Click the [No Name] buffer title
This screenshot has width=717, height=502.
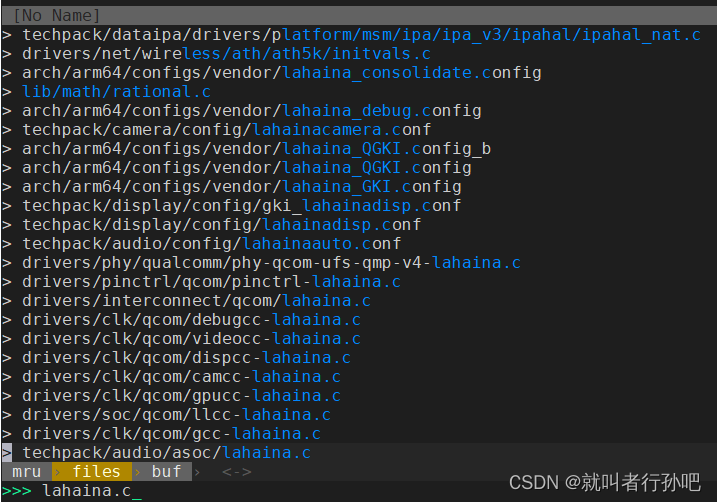57,16
